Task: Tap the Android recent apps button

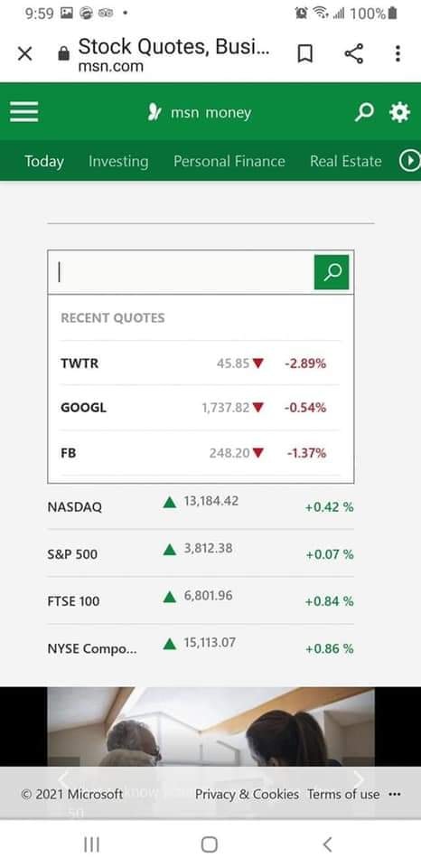Action: (x=91, y=844)
